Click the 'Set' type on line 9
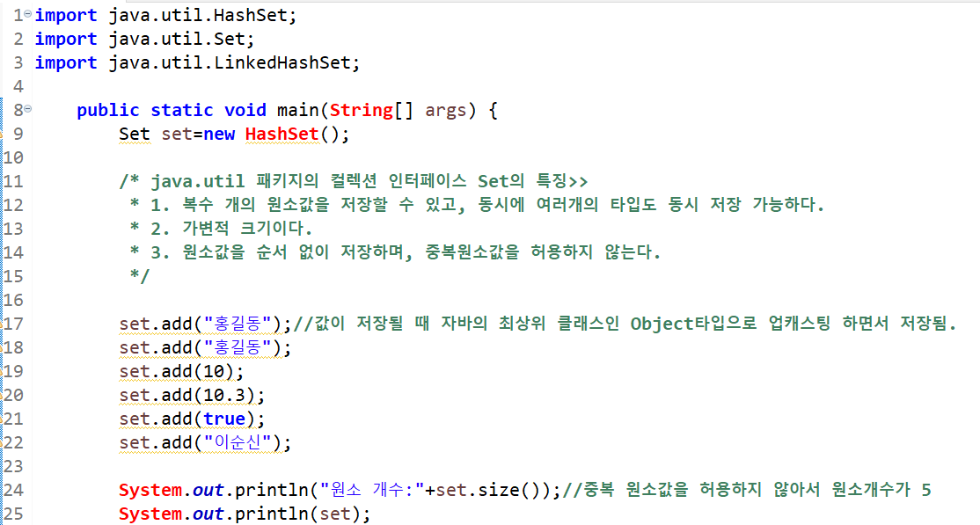The image size is (980, 525). tap(135, 134)
